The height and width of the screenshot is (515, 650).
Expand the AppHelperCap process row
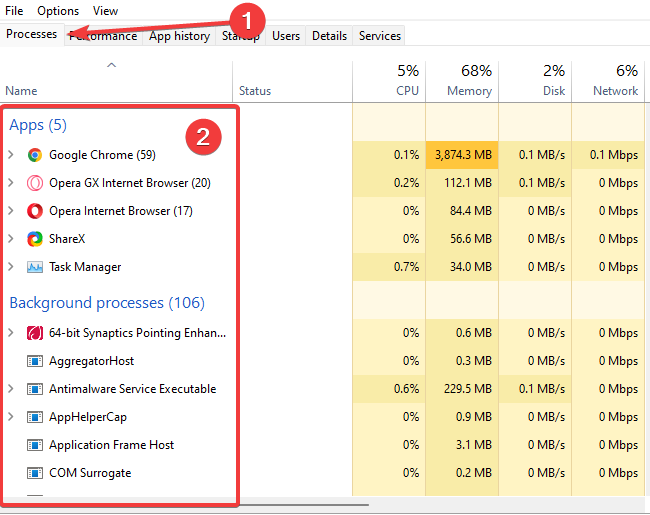click(11, 417)
